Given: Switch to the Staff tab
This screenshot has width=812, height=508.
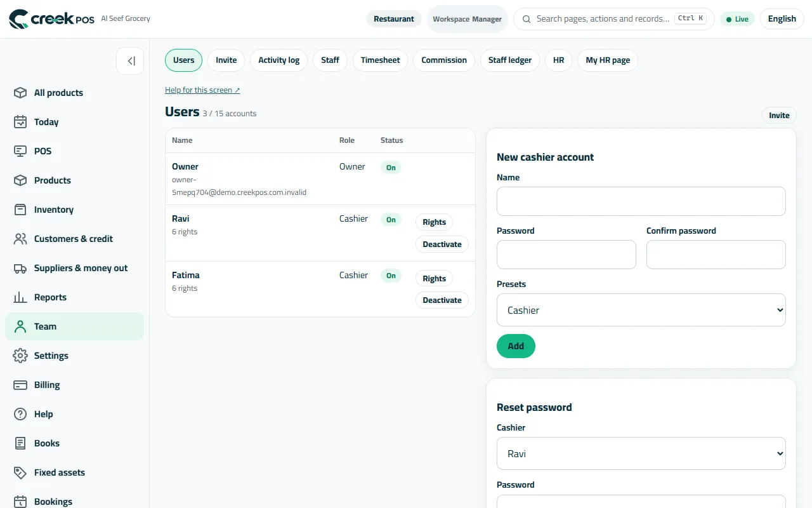Looking at the screenshot, I should tap(330, 60).
